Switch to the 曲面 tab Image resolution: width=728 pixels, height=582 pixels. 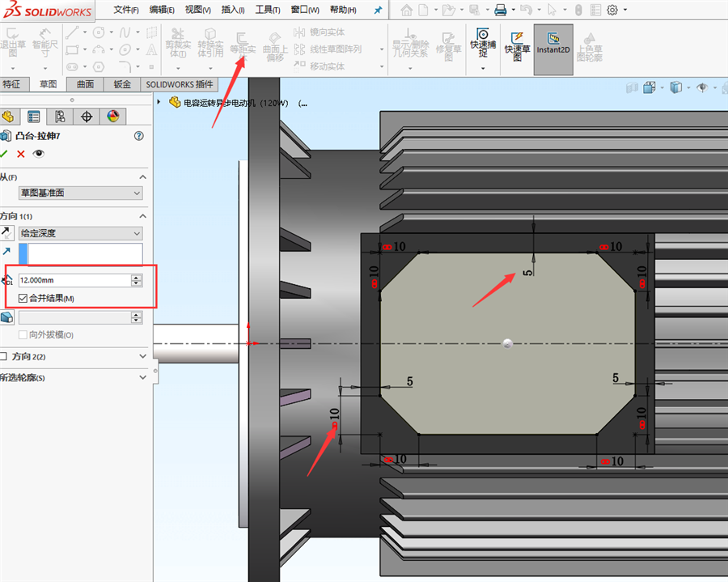pyautogui.click(x=86, y=84)
